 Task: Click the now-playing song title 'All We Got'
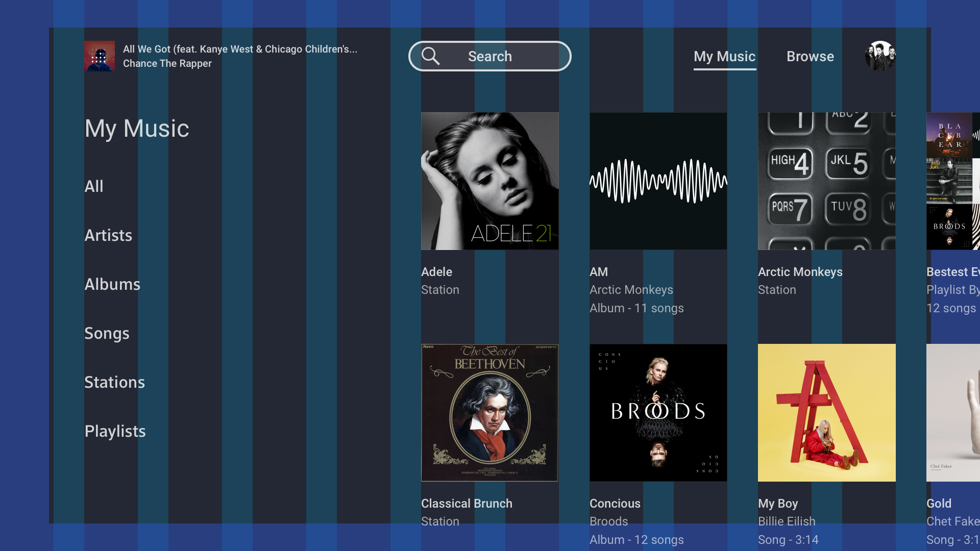click(240, 49)
